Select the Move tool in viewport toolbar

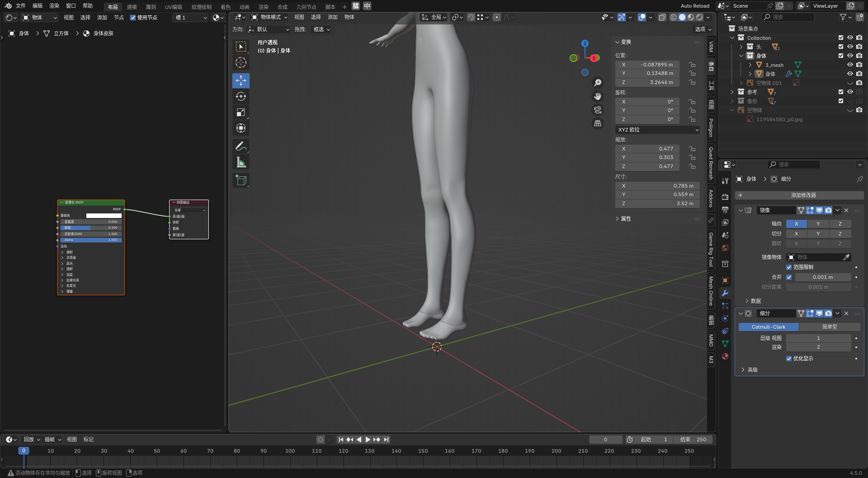[241, 80]
